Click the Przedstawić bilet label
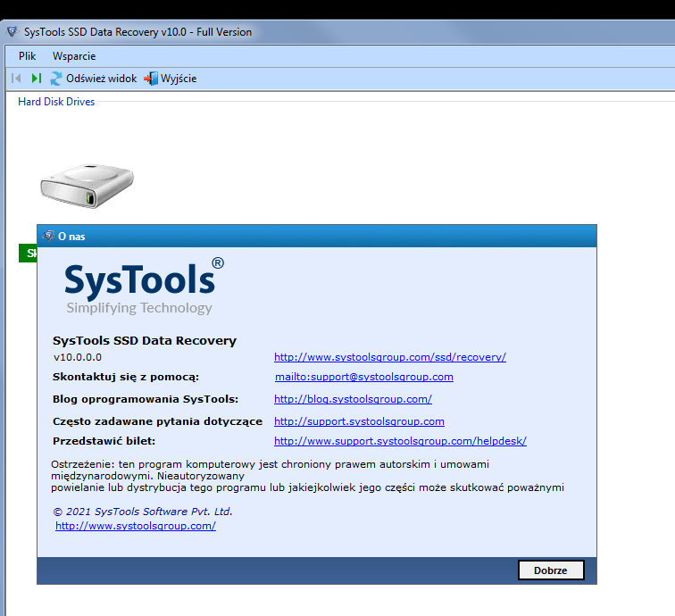The height and width of the screenshot is (616, 675). click(x=104, y=441)
